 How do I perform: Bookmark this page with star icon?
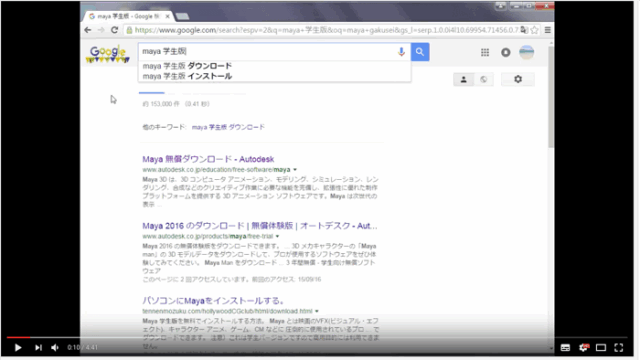click(534, 30)
